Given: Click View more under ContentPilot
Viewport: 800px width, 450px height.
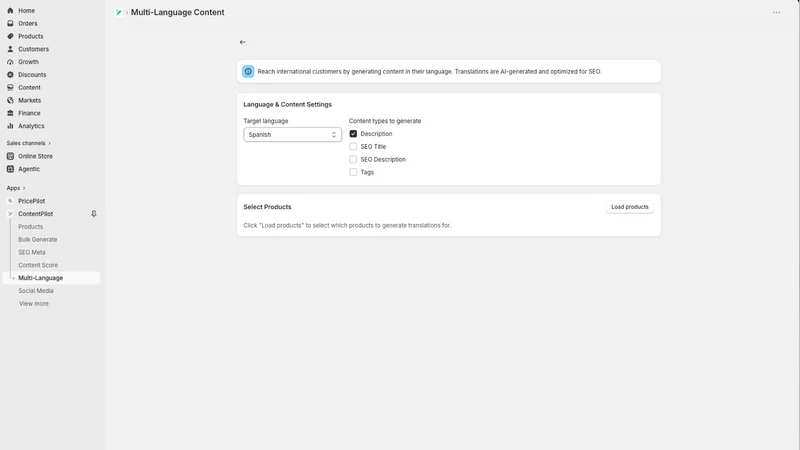Looking at the screenshot, I should (x=34, y=304).
